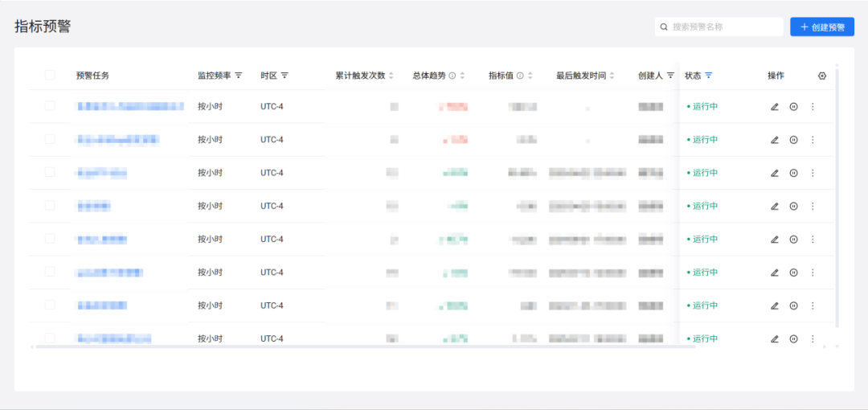Tick the checkbox in the seventh table row

[x=50, y=305]
